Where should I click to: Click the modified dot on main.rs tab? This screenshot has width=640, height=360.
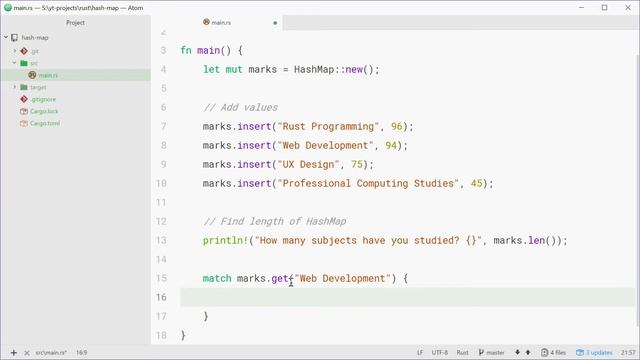click(275, 23)
